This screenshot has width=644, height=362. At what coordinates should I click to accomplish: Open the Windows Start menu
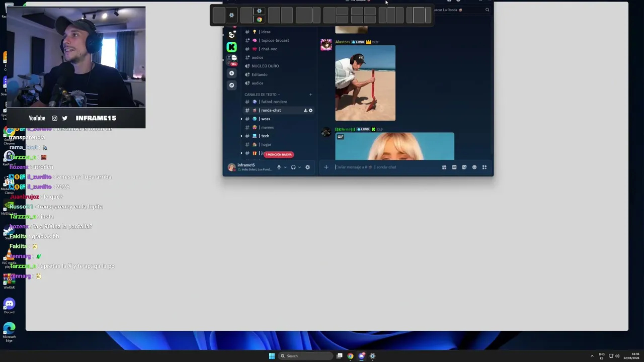click(x=272, y=356)
